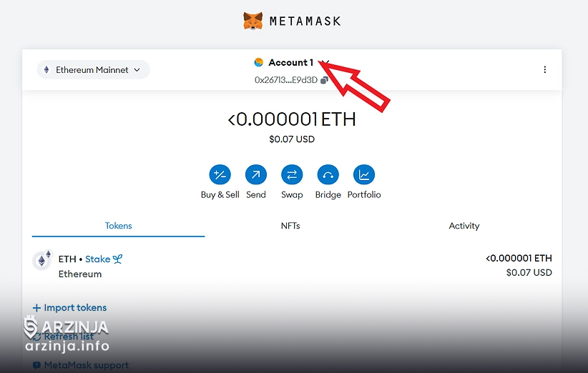This screenshot has width=588, height=373.
Task: Click the Buy & Sell label
Action: click(x=220, y=195)
